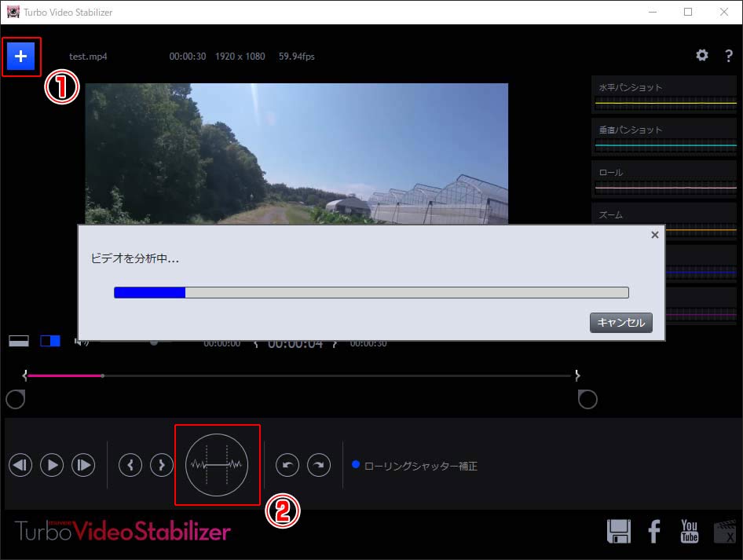Redo the last action

point(318,465)
